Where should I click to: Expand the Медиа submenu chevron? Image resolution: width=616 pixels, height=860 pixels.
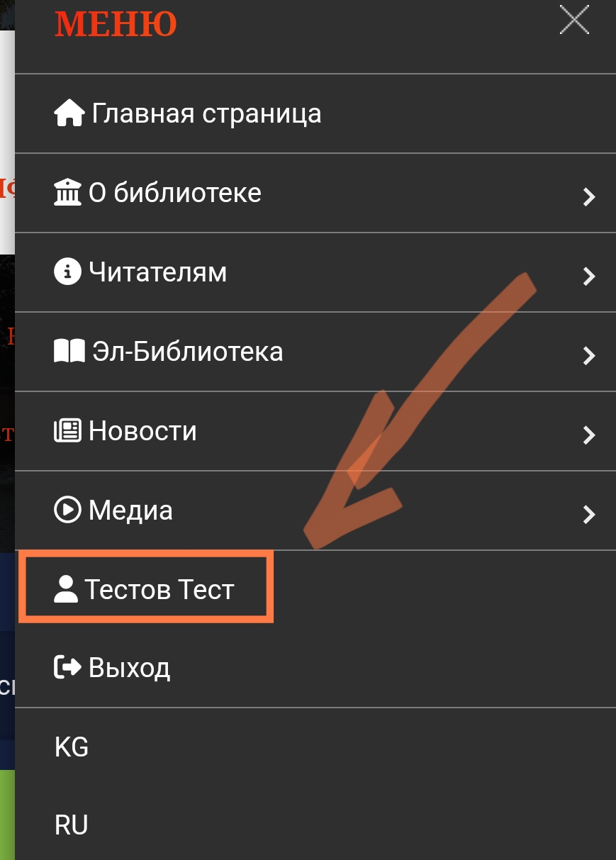click(x=588, y=514)
